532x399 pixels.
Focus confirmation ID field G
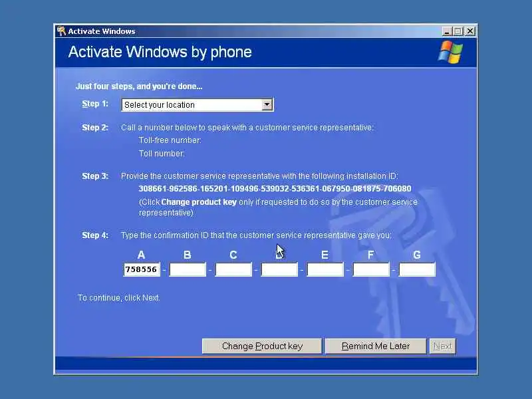pos(417,269)
